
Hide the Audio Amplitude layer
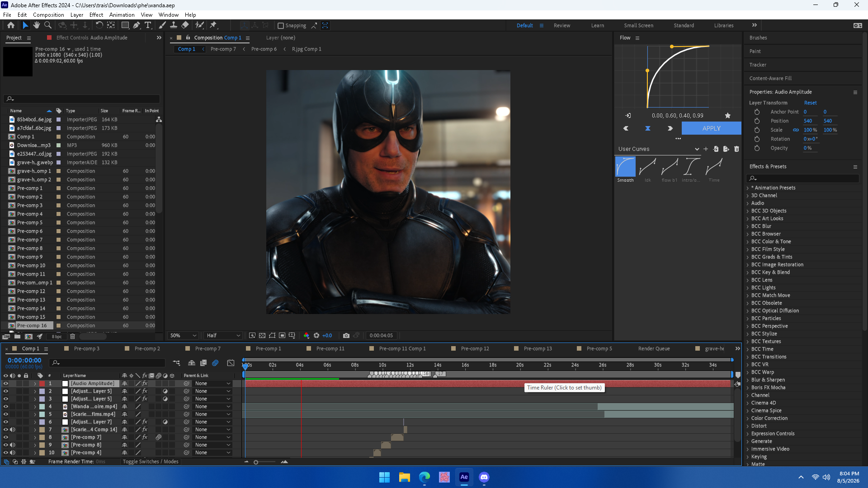(x=6, y=384)
